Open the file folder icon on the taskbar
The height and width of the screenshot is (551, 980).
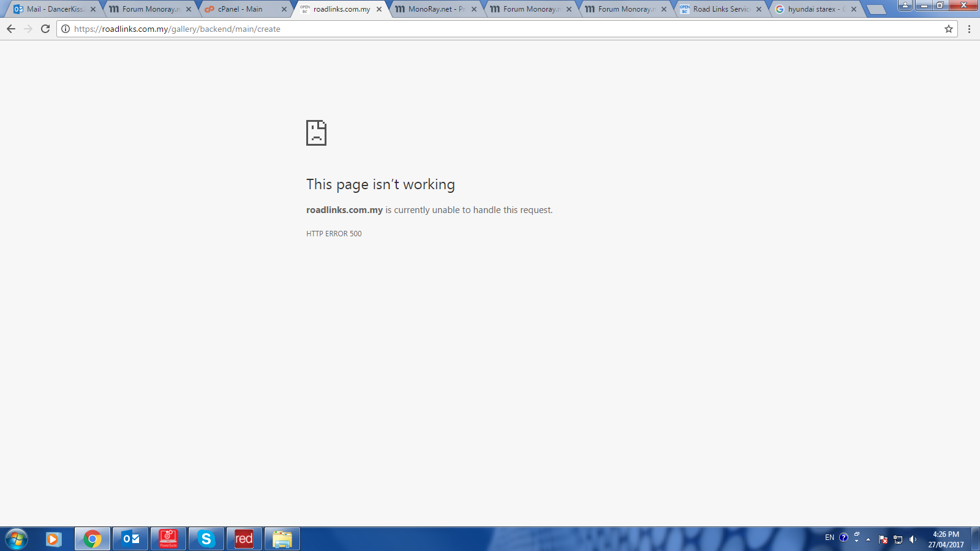coord(282,539)
